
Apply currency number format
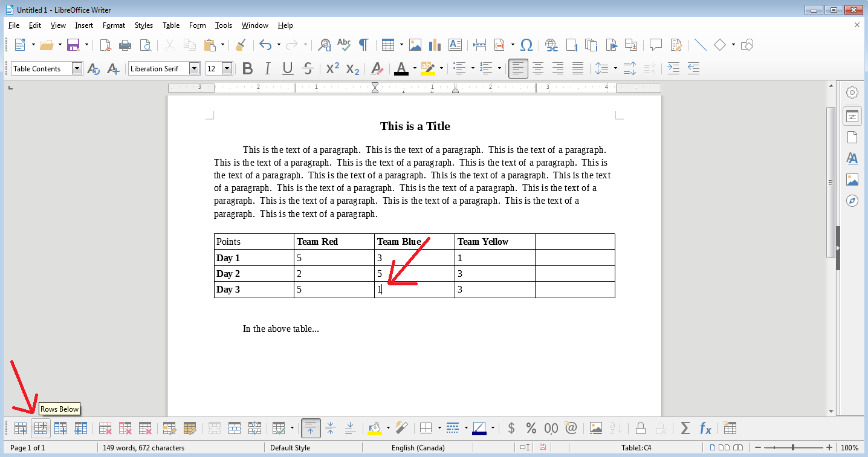pyautogui.click(x=511, y=429)
